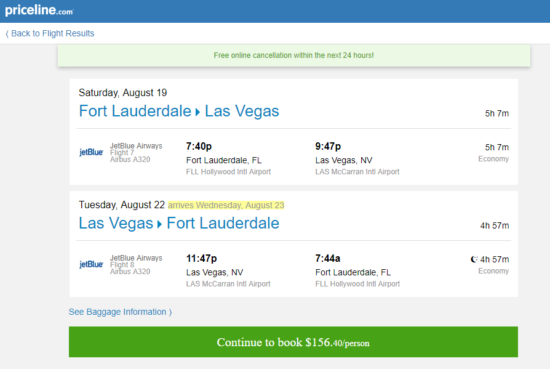The image size is (550, 369).
Task: Click the priceline.com logo
Action: pyautogui.click(x=39, y=10)
